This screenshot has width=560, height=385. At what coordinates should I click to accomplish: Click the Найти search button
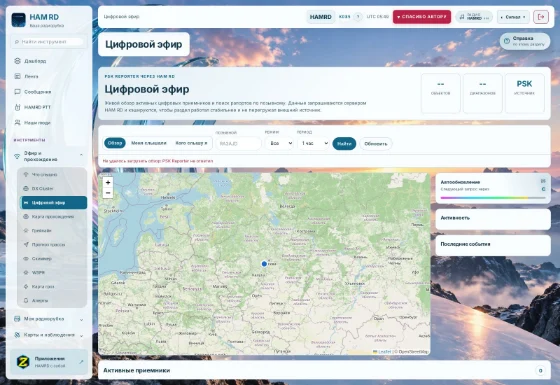(x=344, y=144)
